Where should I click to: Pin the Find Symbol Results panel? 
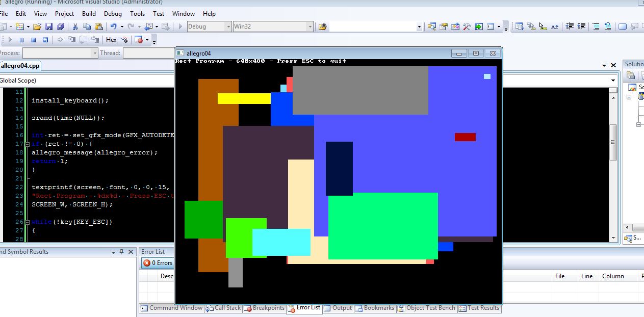tap(122, 251)
